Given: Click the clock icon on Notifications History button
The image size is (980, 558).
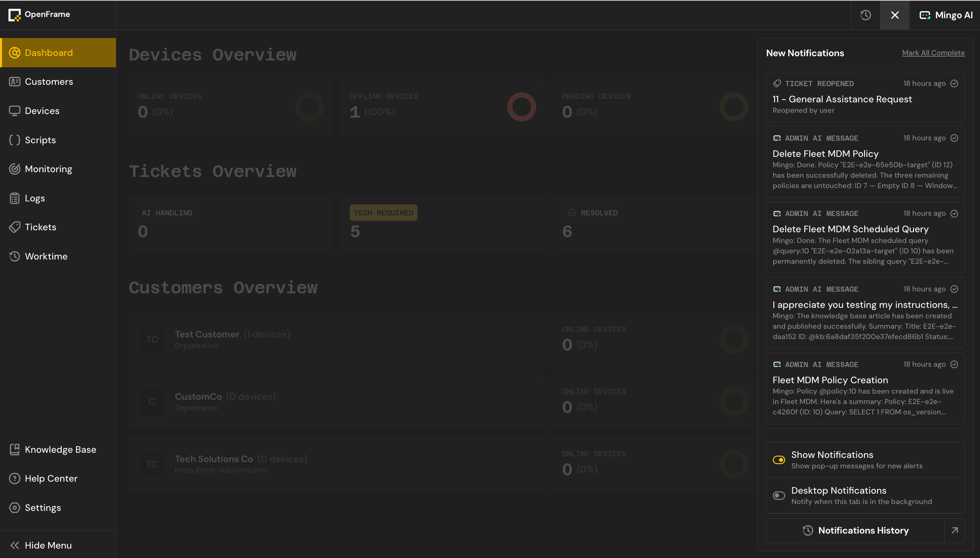Looking at the screenshot, I should point(808,531).
